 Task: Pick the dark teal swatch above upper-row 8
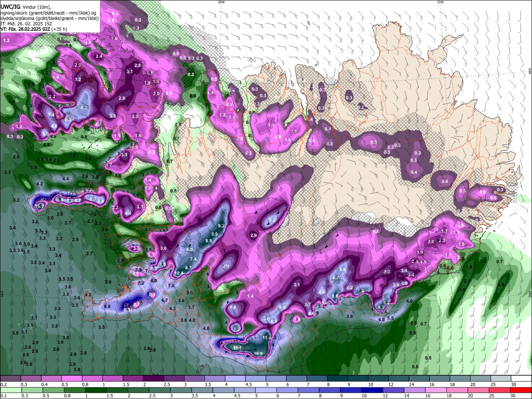coord(337,379)
